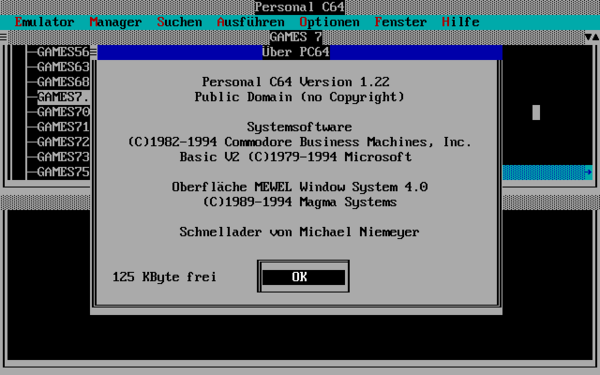The height and width of the screenshot is (375, 600).
Task: Click 'Public Domain (no Copyright)' line
Action: [x=300, y=97]
